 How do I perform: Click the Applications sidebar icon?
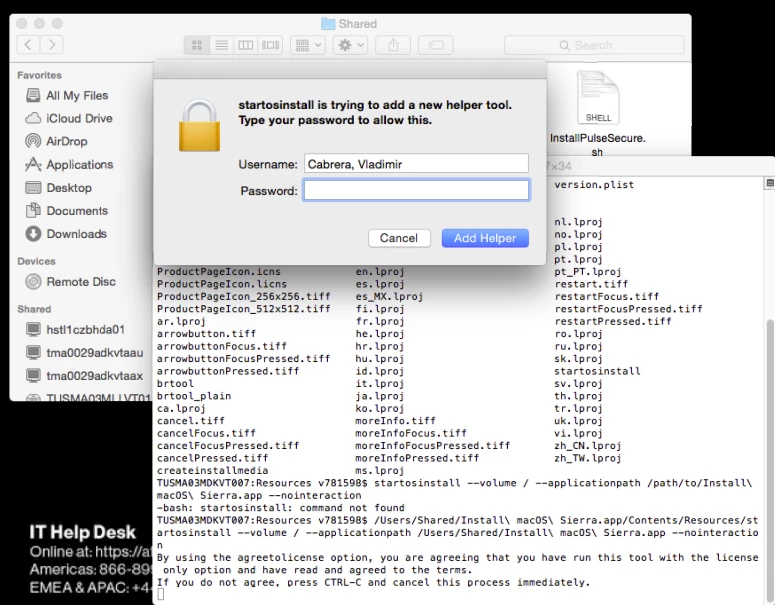(33, 164)
